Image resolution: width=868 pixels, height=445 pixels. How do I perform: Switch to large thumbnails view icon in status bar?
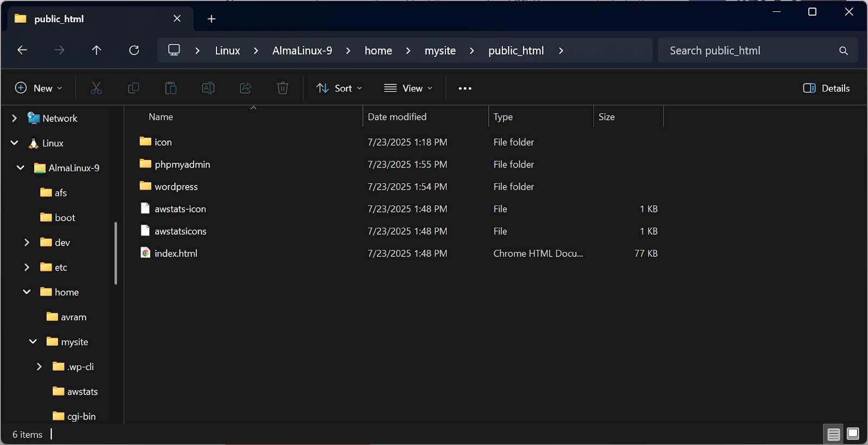(x=853, y=434)
